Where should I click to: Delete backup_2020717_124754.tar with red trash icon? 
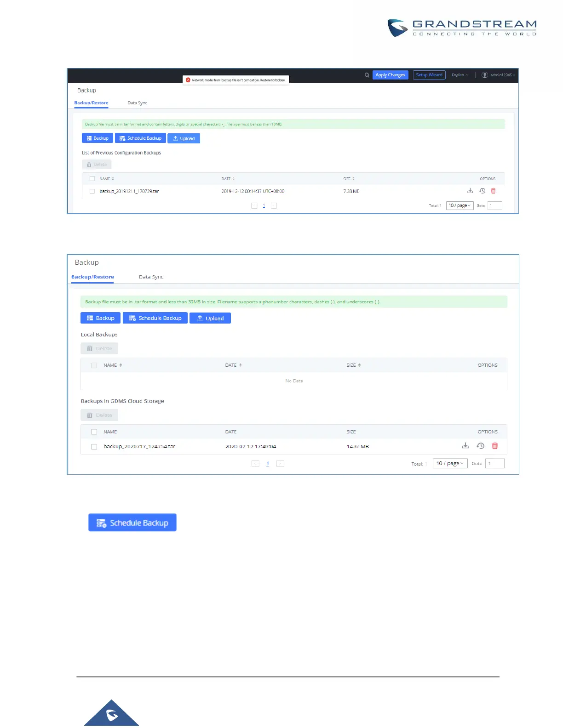(x=495, y=446)
